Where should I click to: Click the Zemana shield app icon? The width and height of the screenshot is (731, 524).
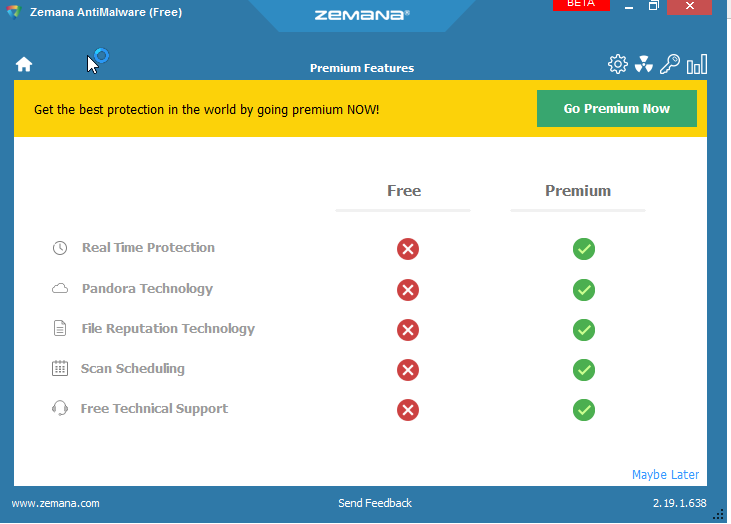coord(13,12)
